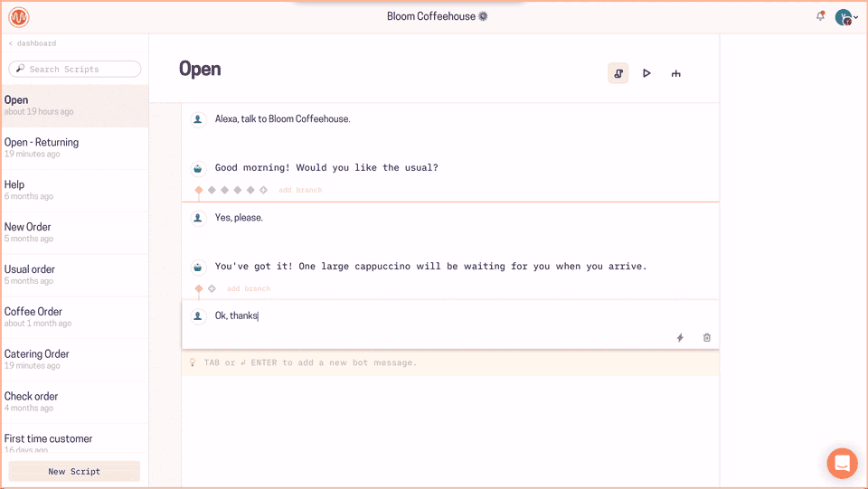Image resolution: width=868 pixels, height=489 pixels.
Task: Open project settings gear beside Bloom Coffeehouse
Action: 483,16
